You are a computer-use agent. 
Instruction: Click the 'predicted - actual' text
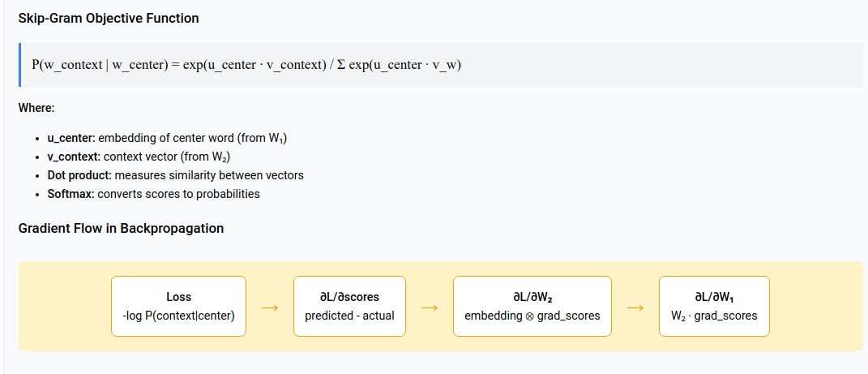350,316
